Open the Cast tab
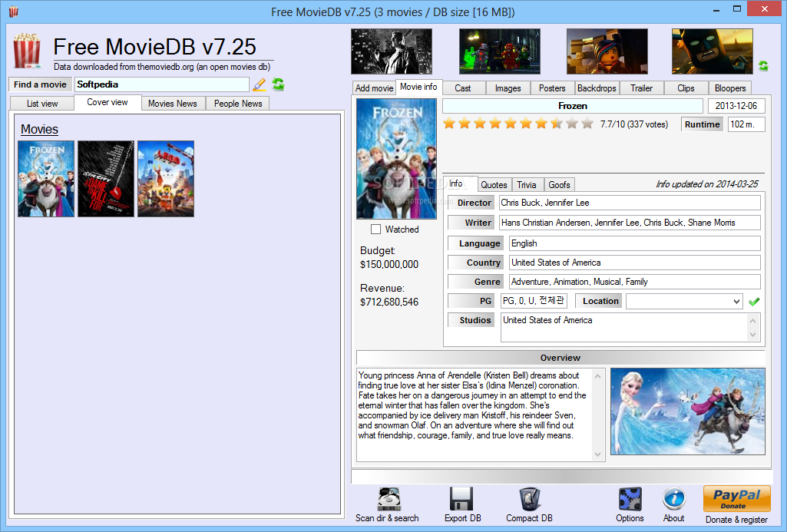Viewport: 787px width, 532px height. pos(463,88)
